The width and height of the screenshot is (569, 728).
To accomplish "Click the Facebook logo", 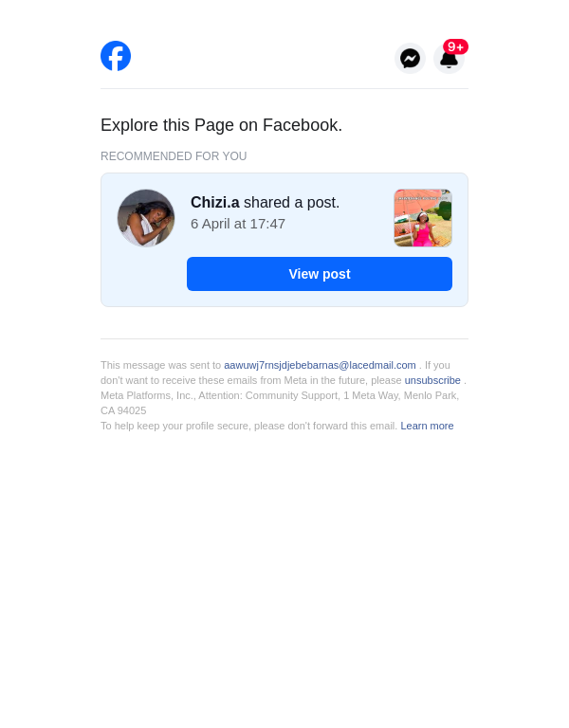I will [x=116, y=56].
